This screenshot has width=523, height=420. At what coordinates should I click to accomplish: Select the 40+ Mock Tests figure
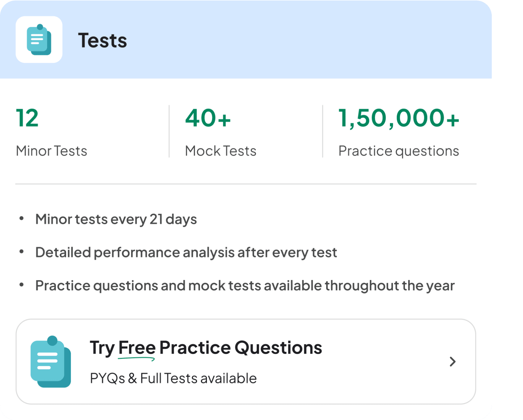point(208,118)
